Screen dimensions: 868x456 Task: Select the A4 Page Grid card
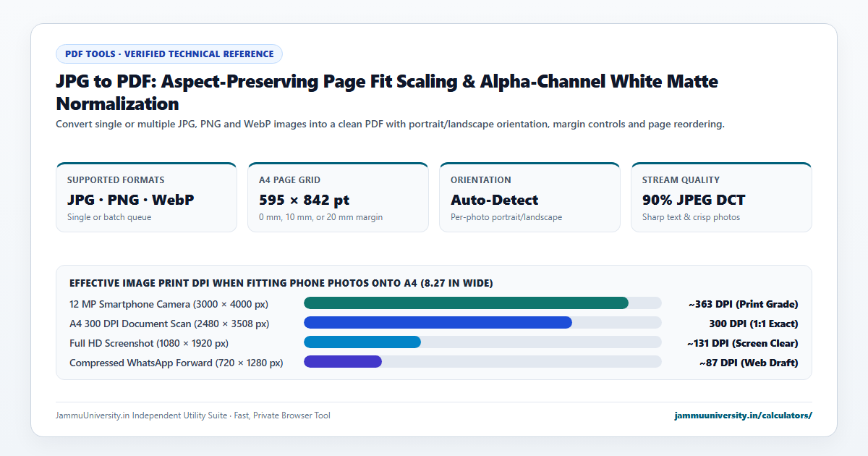pyautogui.click(x=338, y=197)
